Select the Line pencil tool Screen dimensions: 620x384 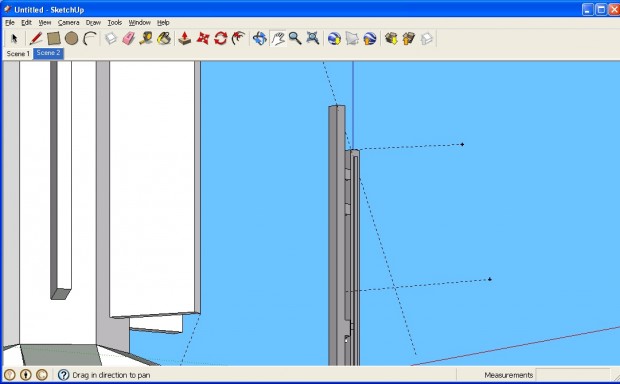pos(36,38)
